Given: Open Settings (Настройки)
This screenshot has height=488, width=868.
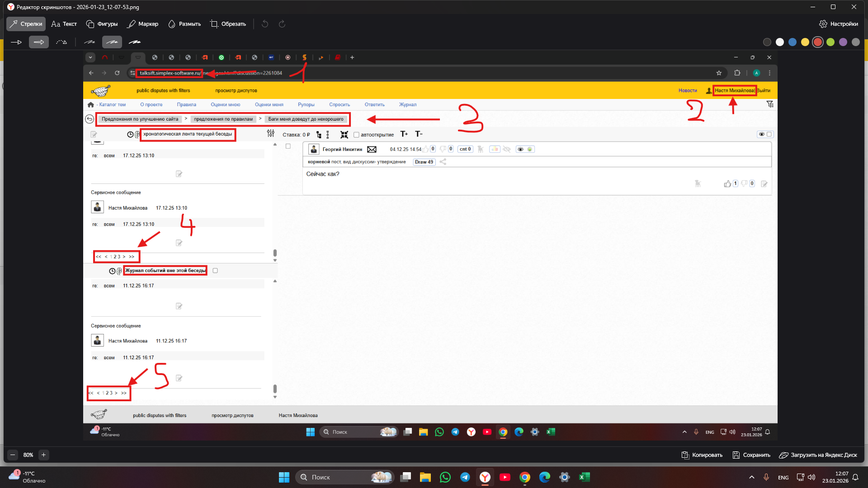Looking at the screenshot, I should click(x=839, y=24).
